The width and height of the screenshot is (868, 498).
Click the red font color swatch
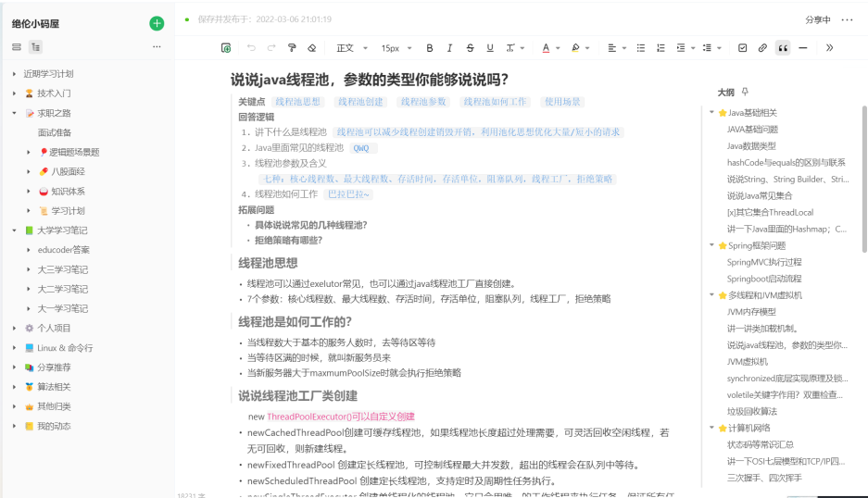point(545,48)
